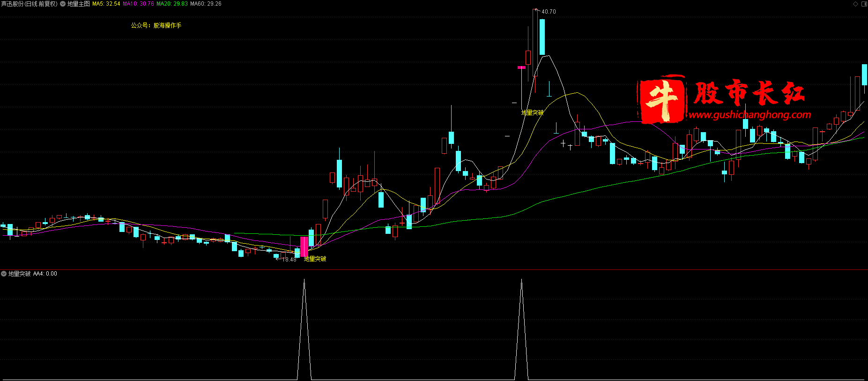Viewport: 868px width, 381px height.
Task: Click the AA4: 0.00 value
Action: [x=45, y=274]
